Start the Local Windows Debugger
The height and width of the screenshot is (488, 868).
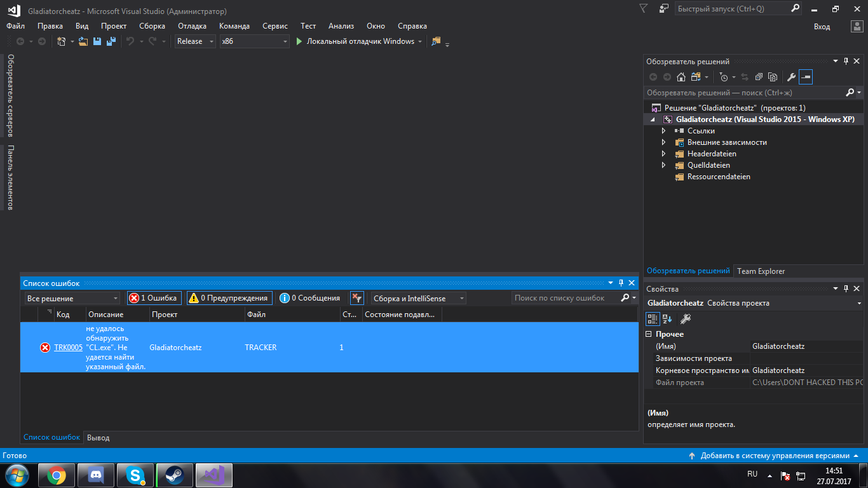pyautogui.click(x=355, y=41)
